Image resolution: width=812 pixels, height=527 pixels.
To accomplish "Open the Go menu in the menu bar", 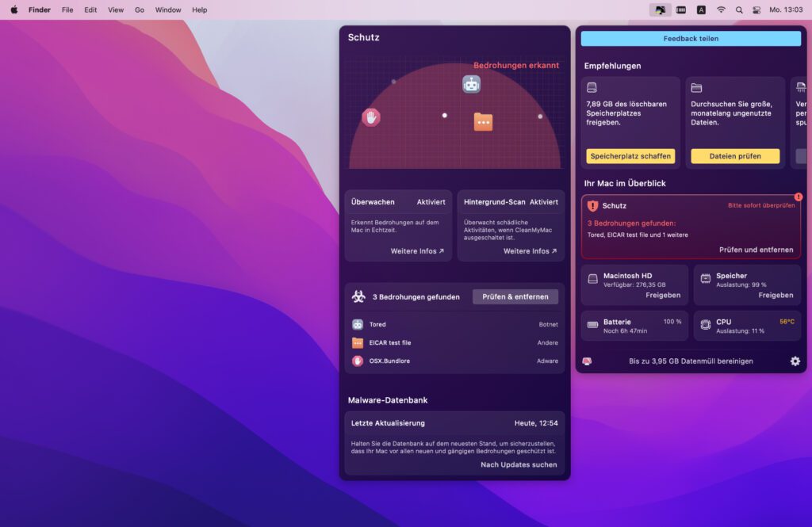I will click(x=139, y=10).
